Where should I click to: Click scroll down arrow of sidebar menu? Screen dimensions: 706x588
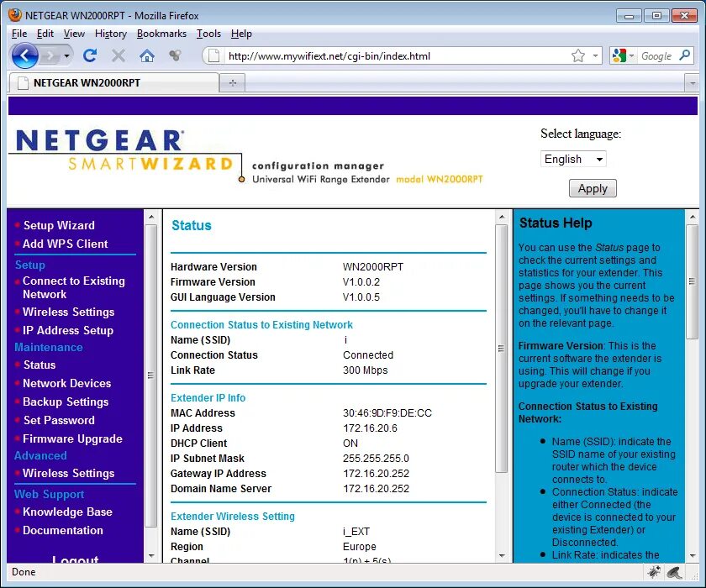point(151,556)
